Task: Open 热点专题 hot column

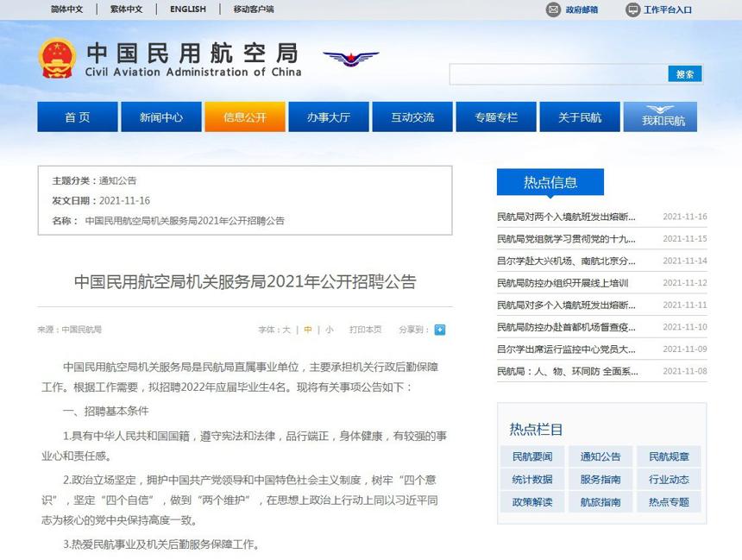Action: (669, 502)
